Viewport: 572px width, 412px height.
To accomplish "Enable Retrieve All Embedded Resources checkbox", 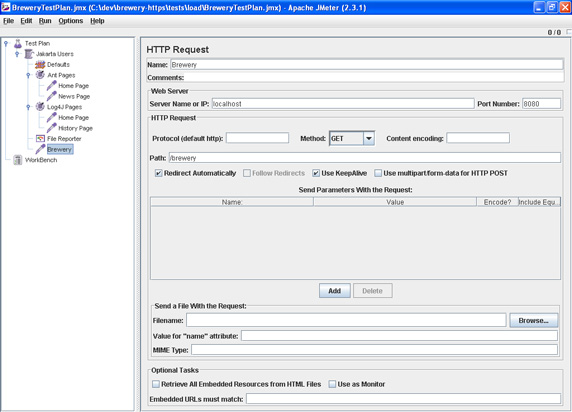I will [156, 384].
